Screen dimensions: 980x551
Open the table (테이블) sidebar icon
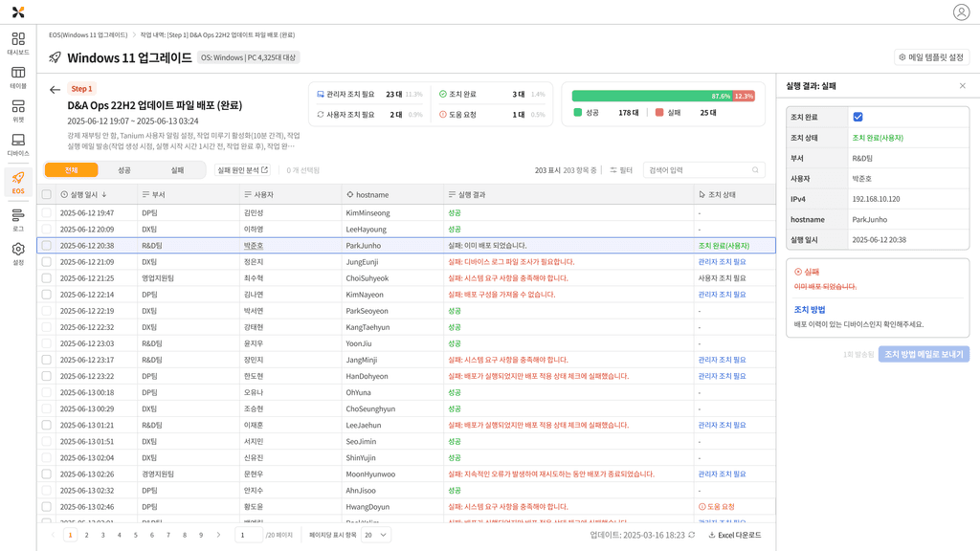tap(18, 77)
